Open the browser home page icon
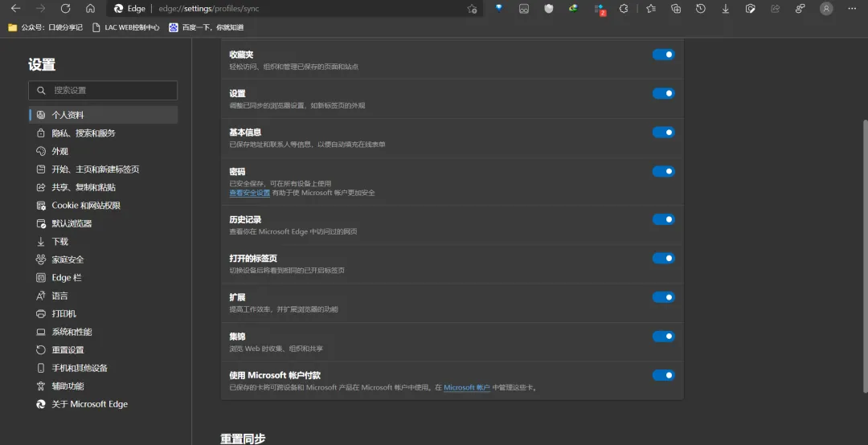Image resolution: width=868 pixels, height=445 pixels. (90, 8)
